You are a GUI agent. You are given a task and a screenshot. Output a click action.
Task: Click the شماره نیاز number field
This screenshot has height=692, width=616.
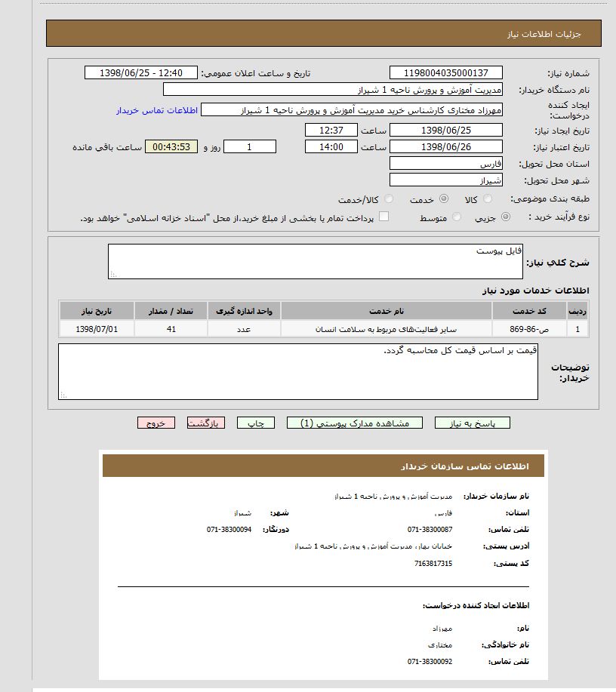[x=445, y=72]
